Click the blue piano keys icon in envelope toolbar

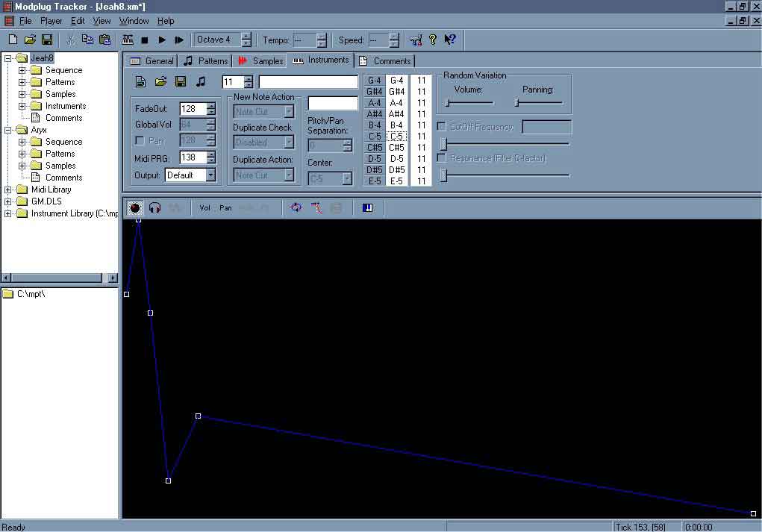[x=368, y=208]
